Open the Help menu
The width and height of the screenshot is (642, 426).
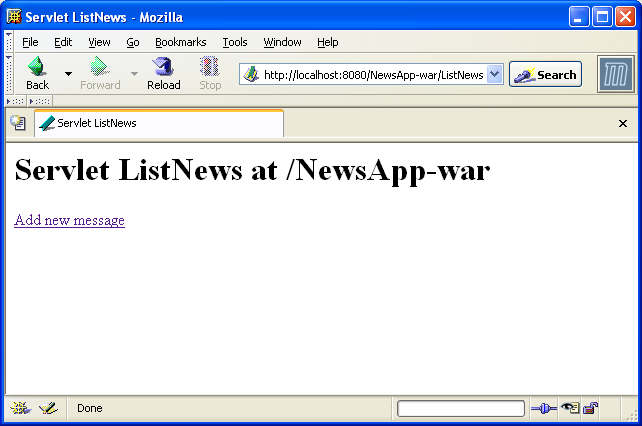pos(328,42)
